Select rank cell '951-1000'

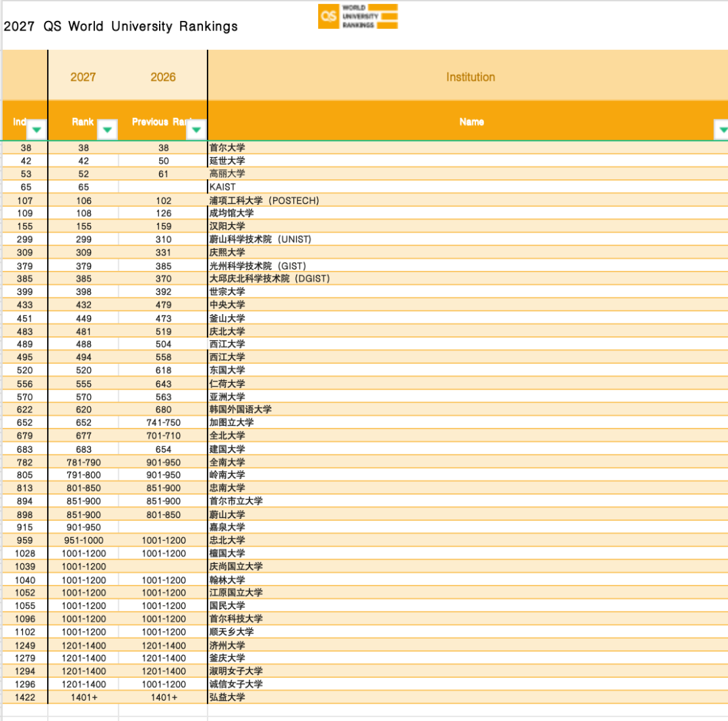click(84, 540)
